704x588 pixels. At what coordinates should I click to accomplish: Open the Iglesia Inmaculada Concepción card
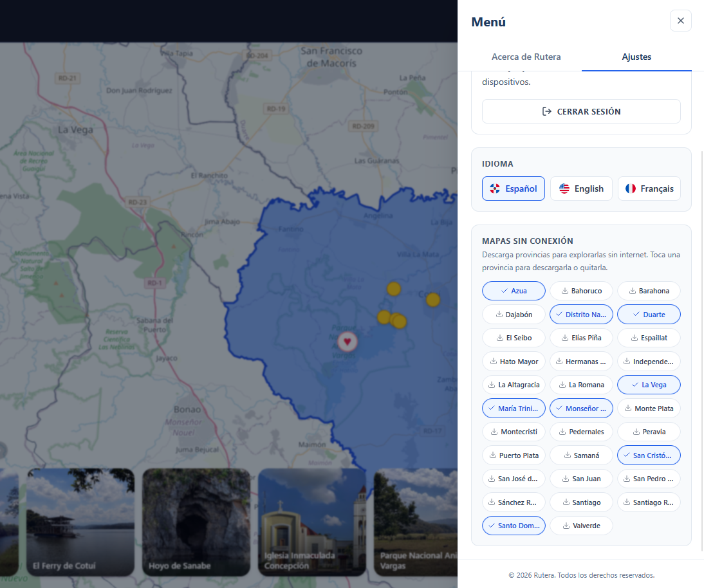pyautogui.click(x=312, y=522)
